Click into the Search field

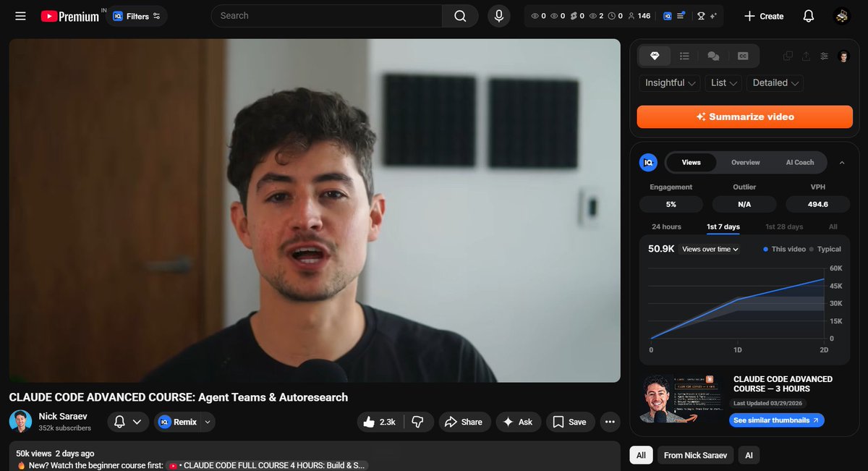point(326,16)
